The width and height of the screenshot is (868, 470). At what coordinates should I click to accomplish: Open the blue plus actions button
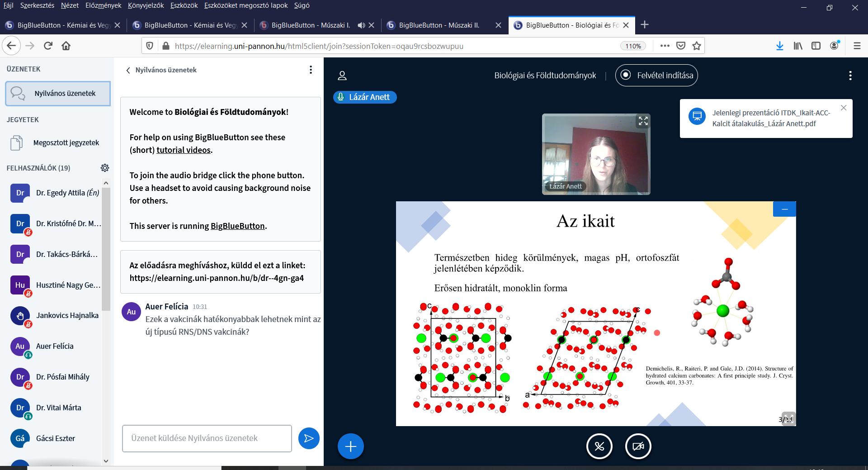coord(350,446)
